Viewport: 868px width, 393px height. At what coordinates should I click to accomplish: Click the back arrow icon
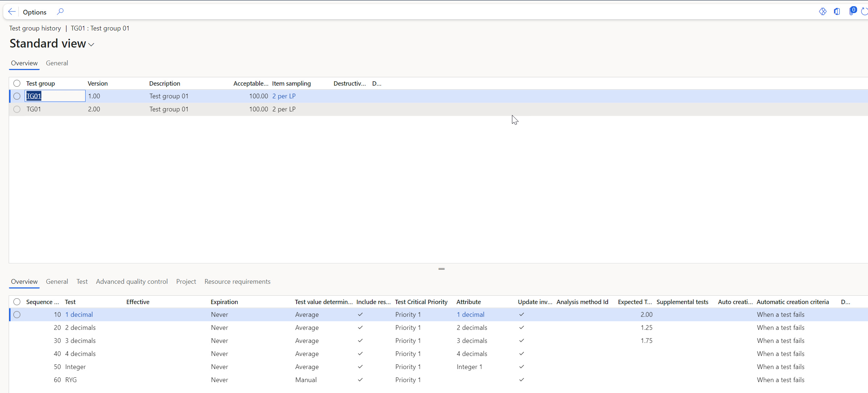tap(12, 12)
